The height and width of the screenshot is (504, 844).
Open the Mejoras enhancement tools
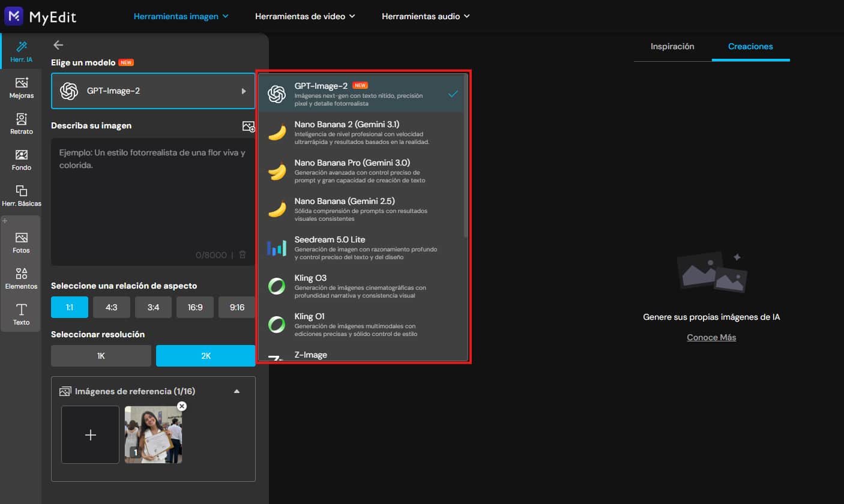pyautogui.click(x=22, y=88)
